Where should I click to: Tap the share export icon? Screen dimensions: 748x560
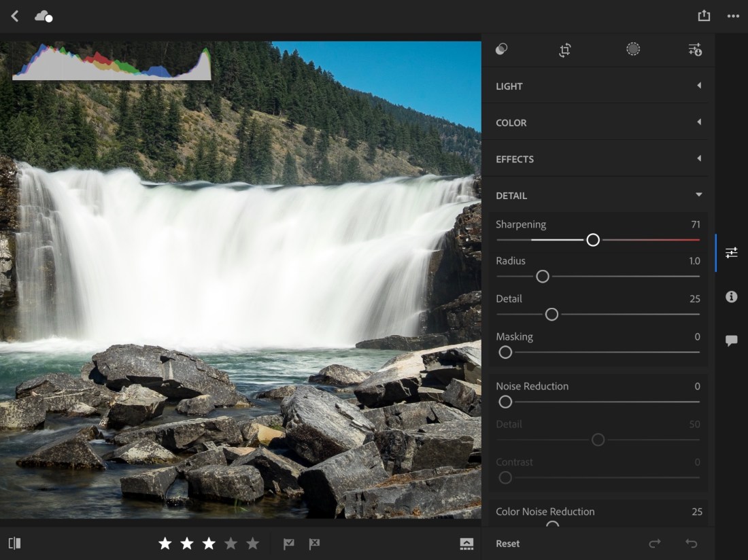tap(704, 16)
